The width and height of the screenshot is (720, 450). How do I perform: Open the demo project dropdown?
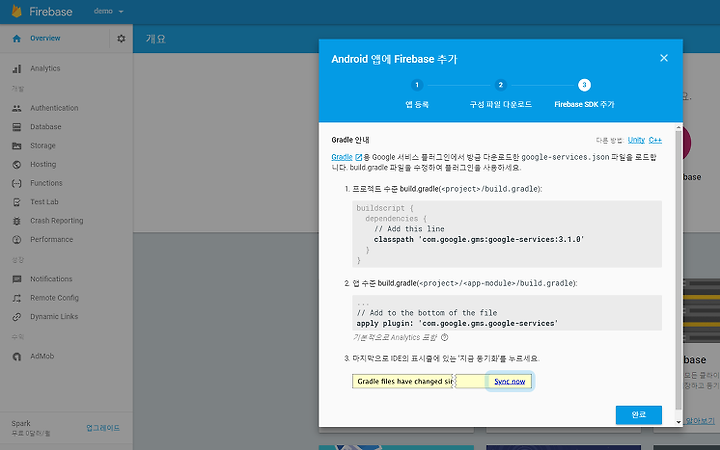[x=109, y=11]
